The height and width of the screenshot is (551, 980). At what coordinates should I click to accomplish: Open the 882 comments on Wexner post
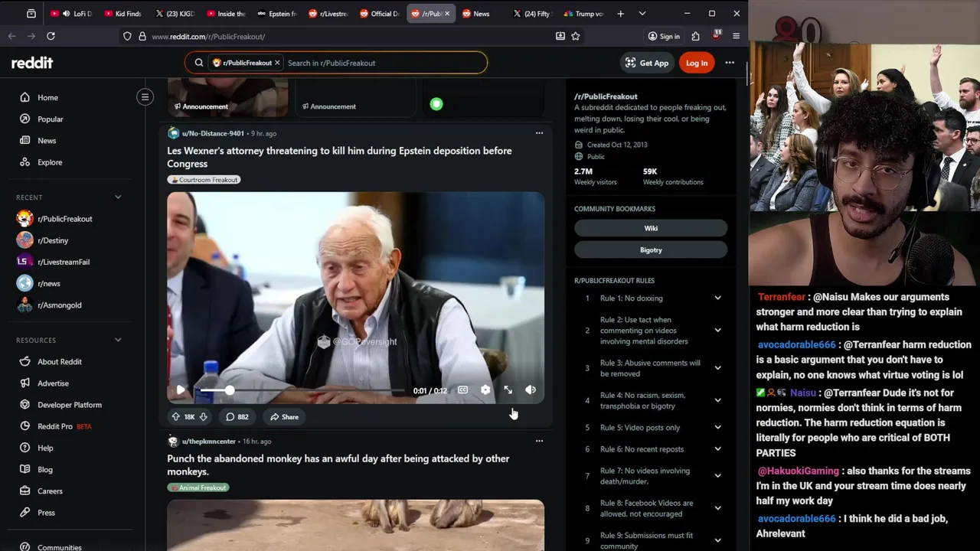click(237, 417)
